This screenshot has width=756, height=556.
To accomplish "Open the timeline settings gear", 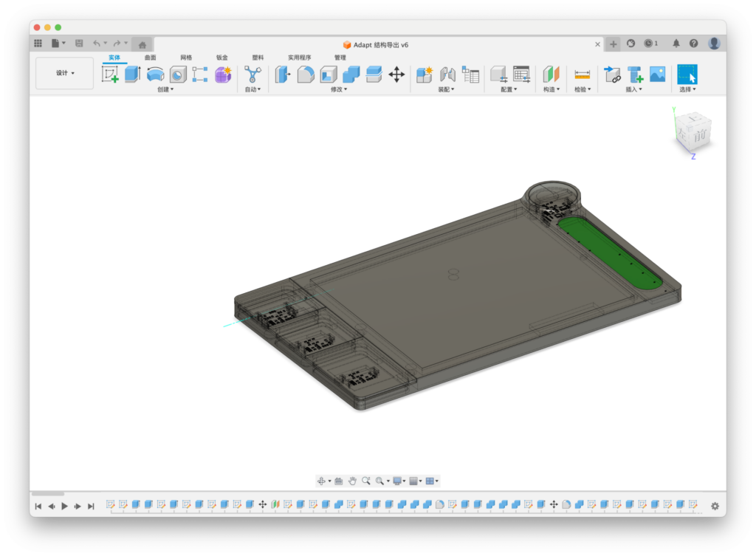I will tap(715, 506).
